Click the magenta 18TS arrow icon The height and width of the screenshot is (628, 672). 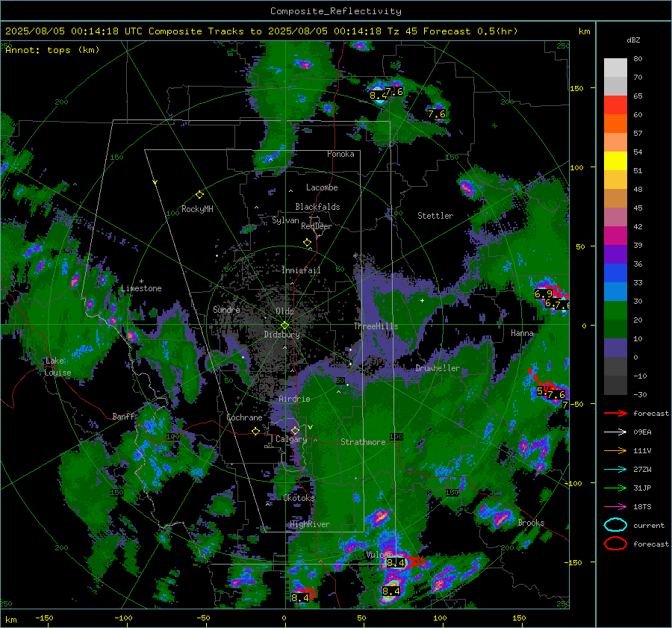tap(615, 507)
